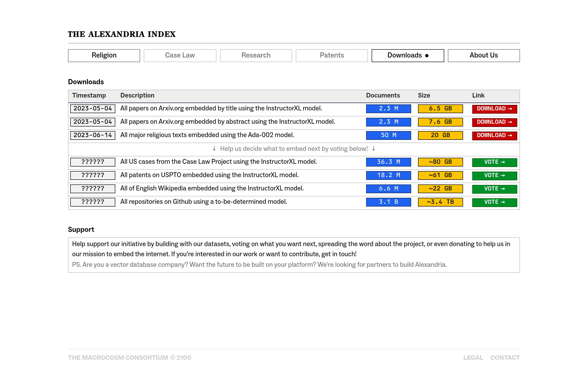Viewport: 588px width, 368px height.
Task: Click the 2023-05-04 timestamp of Arxiv title row
Action: (x=93, y=109)
